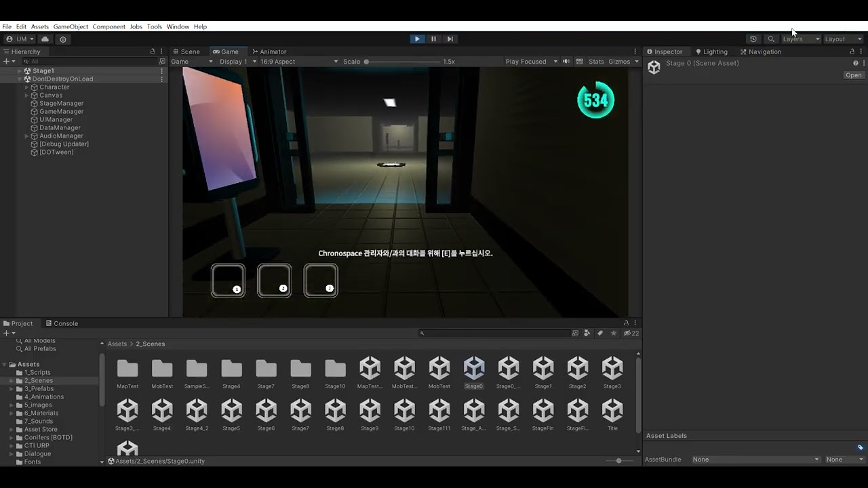This screenshot has width=868, height=488.
Task: Focus the Hierarchy search field
Action: (x=92, y=61)
